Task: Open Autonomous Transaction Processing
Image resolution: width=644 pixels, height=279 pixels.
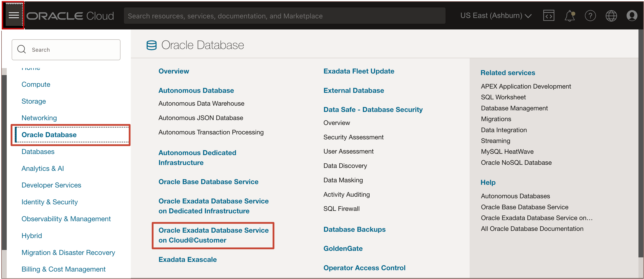Action: (x=211, y=132)
